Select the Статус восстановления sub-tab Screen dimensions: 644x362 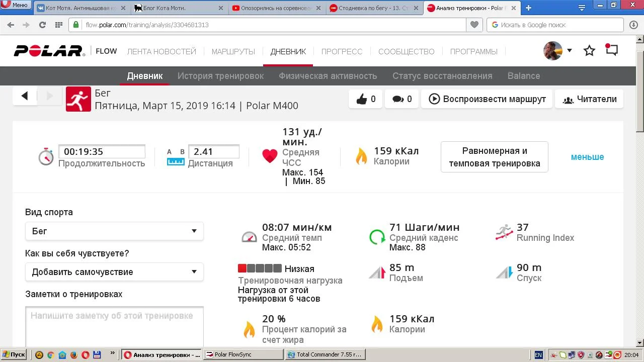pos(442,76)
